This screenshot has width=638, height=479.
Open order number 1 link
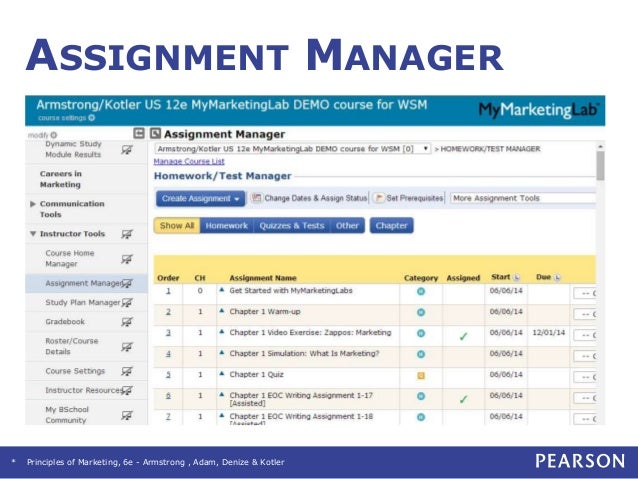[168, 291]
